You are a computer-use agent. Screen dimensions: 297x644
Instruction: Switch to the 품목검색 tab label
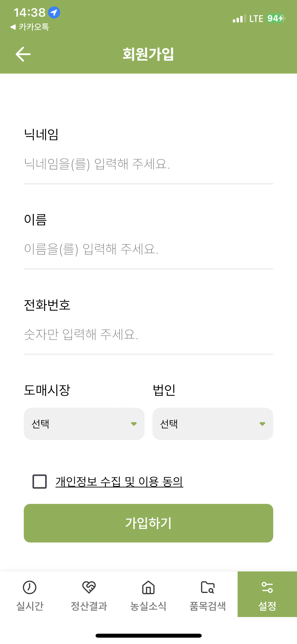(x=208, y=606)
